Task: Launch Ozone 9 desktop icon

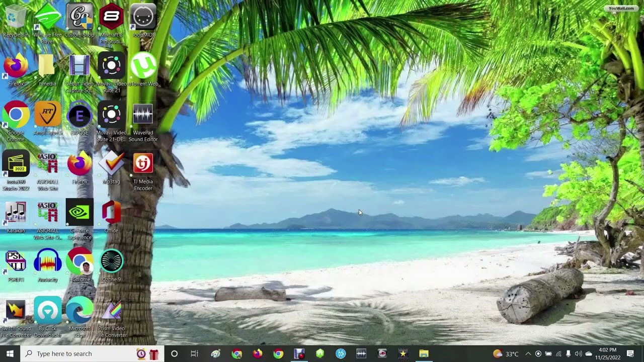Action: (x=111, y=265)
